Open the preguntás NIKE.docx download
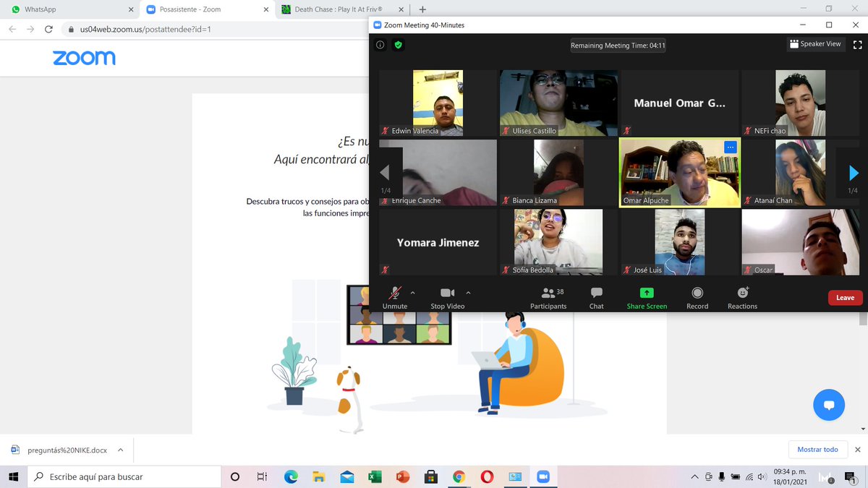The width and height of the screenshot is (868, 488). pyautogui.click(x=61, y=449)
